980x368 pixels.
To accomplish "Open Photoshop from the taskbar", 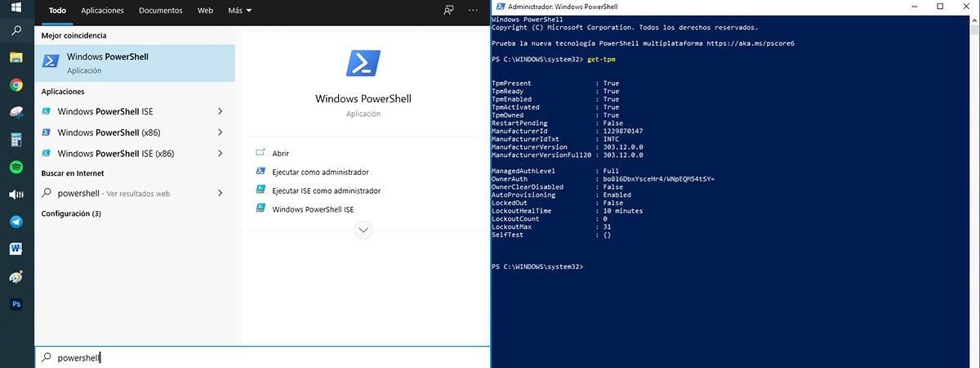I will (16, 304).
